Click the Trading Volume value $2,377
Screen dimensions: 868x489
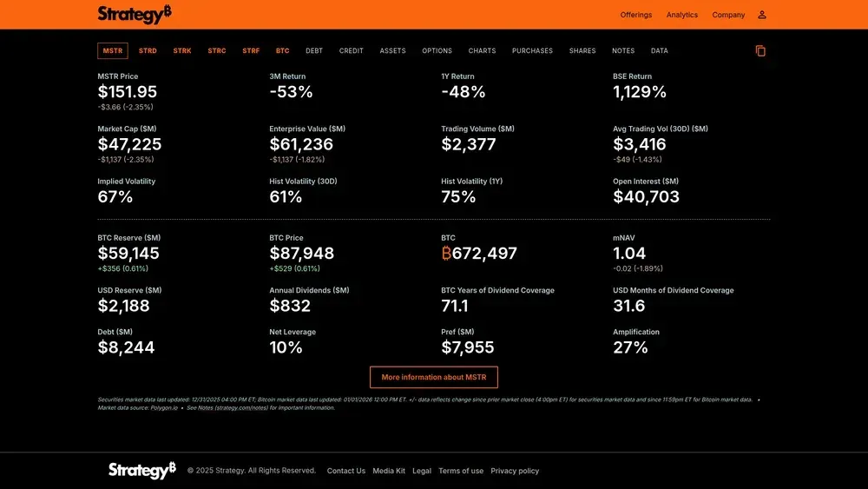click(469, 144)
